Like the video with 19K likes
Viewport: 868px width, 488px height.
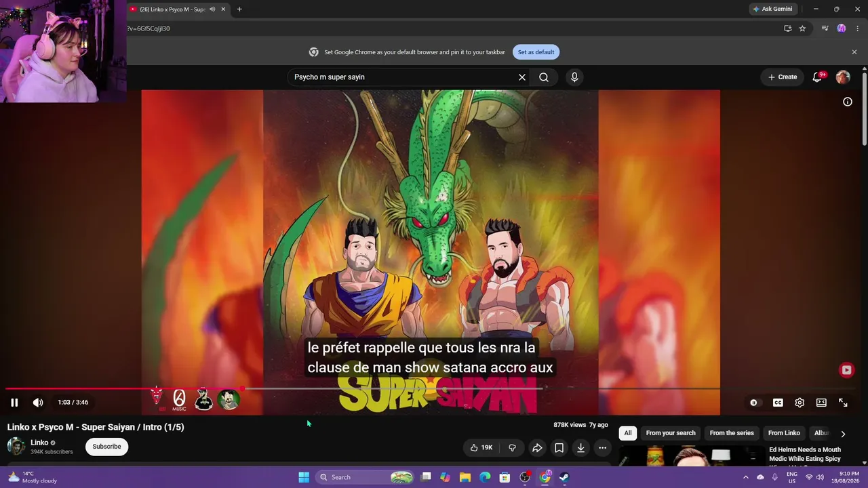(481, 447)
